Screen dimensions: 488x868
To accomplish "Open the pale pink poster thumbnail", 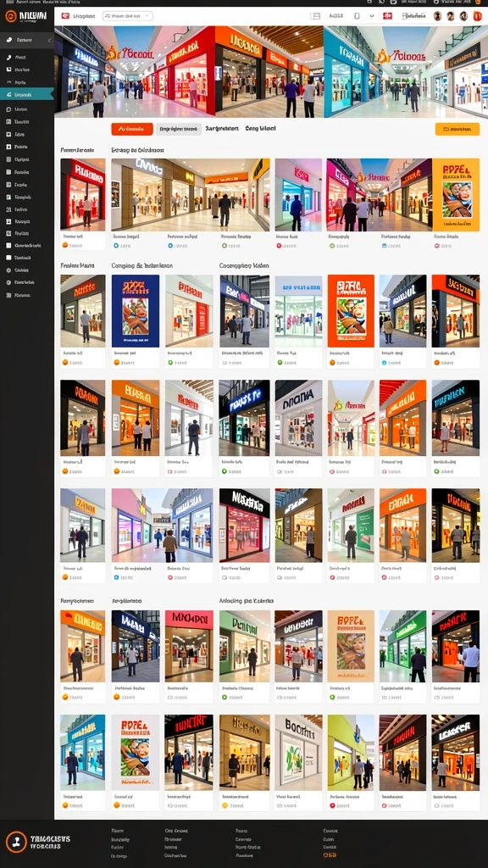I will [136, 753].
